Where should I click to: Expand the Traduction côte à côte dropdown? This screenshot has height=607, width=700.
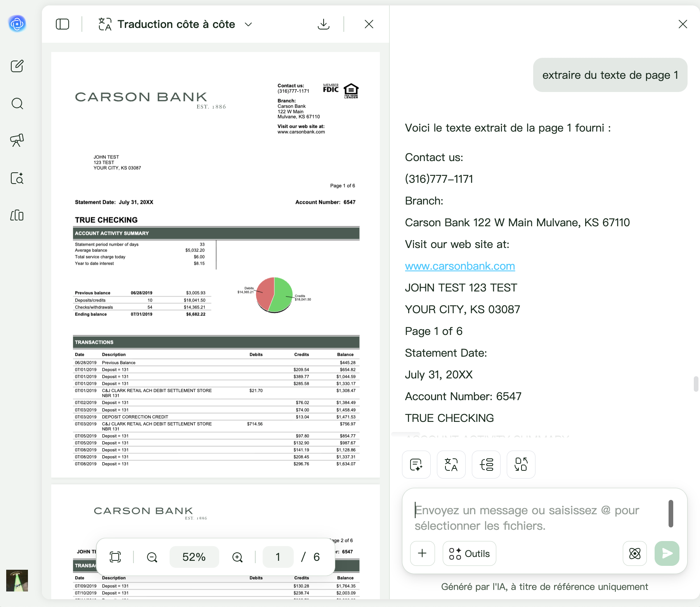[x=248, y=24]
